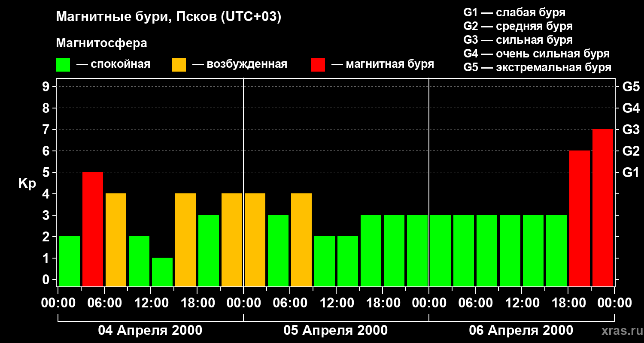Click the «G4» right-axis tick label
The width and height of the screenshot is (644, 343).
pos(631,108)
